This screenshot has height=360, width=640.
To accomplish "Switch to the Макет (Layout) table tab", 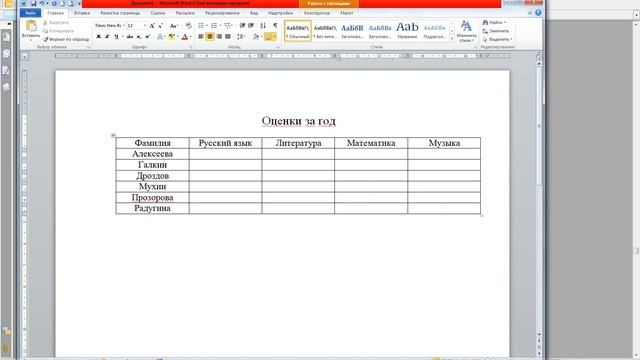I will coord(347,13).
